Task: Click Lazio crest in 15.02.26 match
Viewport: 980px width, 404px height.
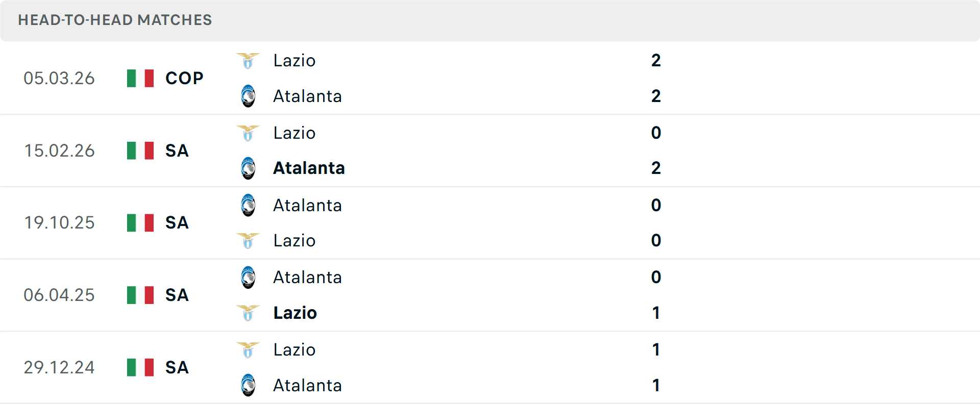Action: [x=248, y=133]
